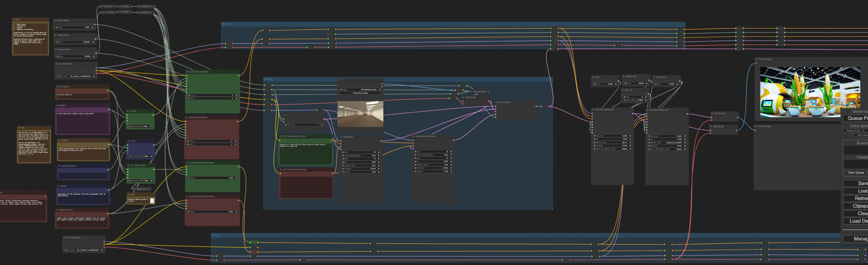Collapse the Composite Prediffusion node
Screen dimensions: 868x265
[x=414, y=136]
